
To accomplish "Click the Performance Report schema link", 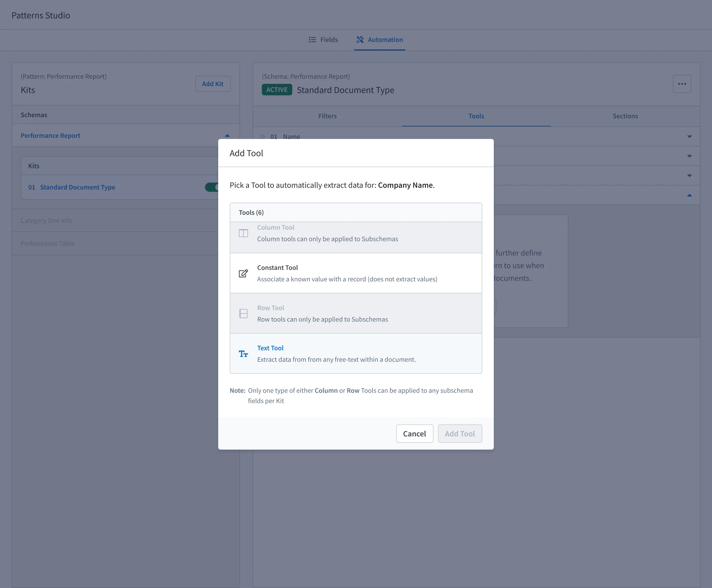I will click(51, 136).
